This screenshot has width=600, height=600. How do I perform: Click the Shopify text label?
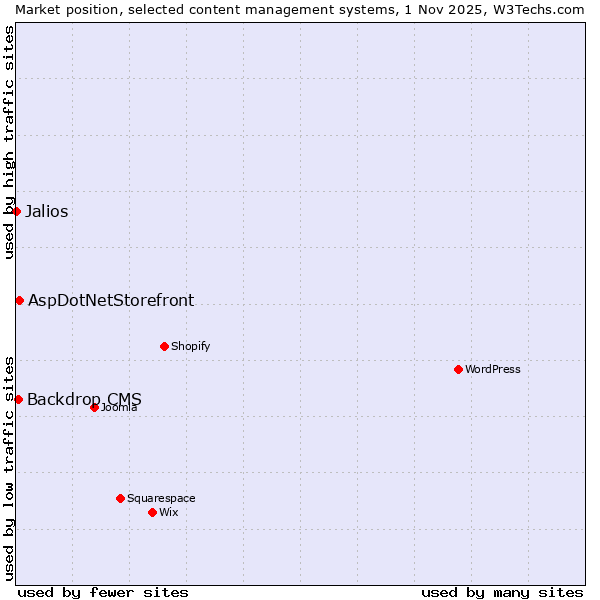pos(190,346)
